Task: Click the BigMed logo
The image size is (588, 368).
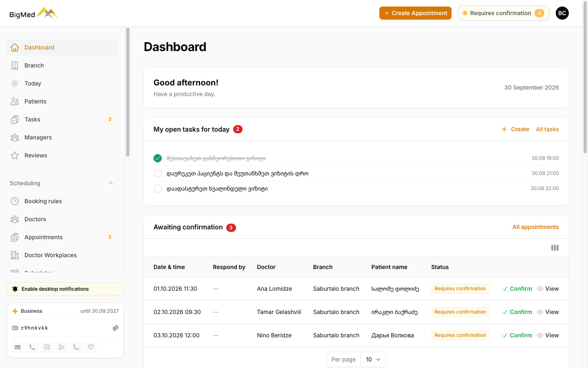Action: [x=34, y=13]
